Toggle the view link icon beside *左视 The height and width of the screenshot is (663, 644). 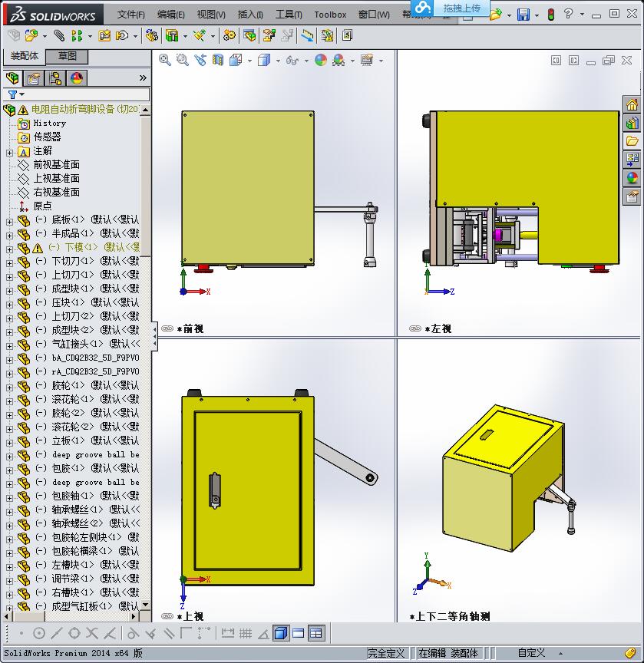(415, 328)
